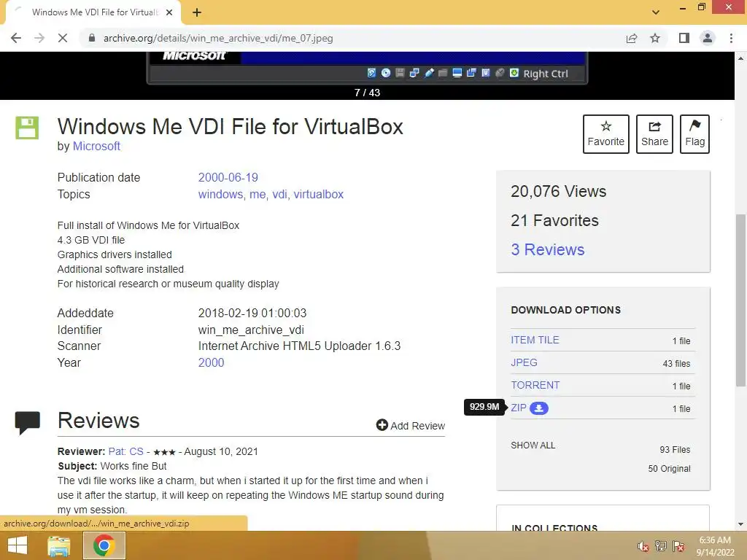747x560 pixels.
Task: Click the browser forward arrow
Action: pyautogui.click(x=39, y=38)
